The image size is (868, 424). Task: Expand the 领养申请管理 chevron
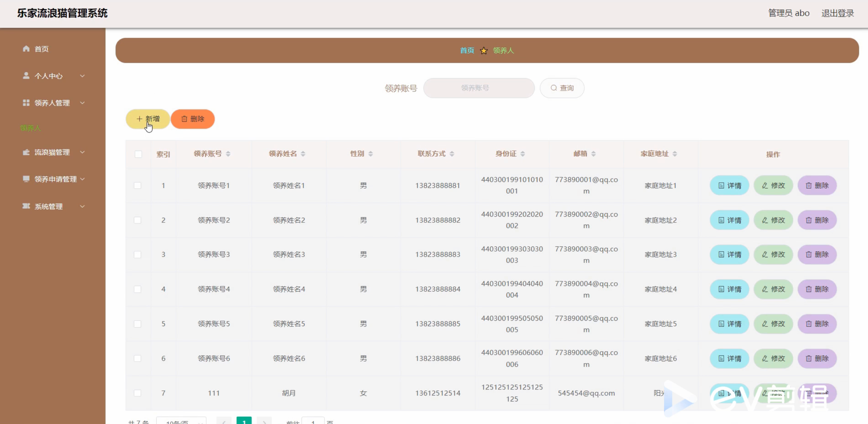point(82,179)
